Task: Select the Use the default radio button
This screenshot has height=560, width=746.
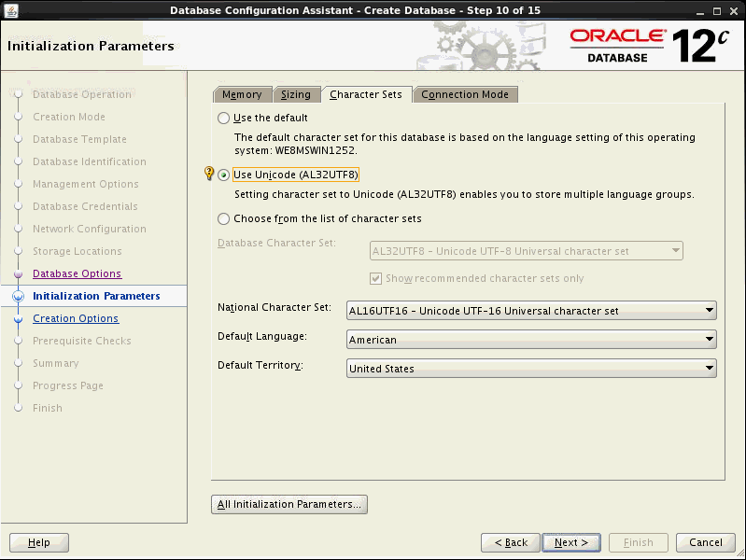Action: tap(223, 118)
